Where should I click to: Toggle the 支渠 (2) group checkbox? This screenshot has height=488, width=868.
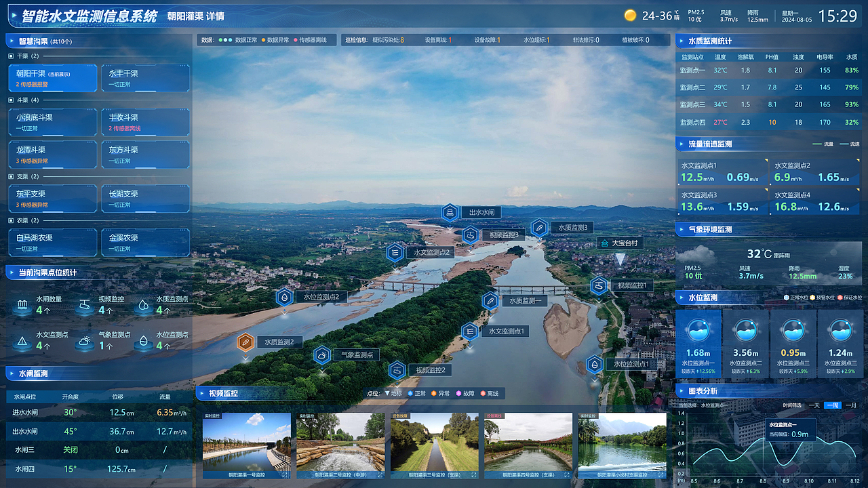coord(11,177)
